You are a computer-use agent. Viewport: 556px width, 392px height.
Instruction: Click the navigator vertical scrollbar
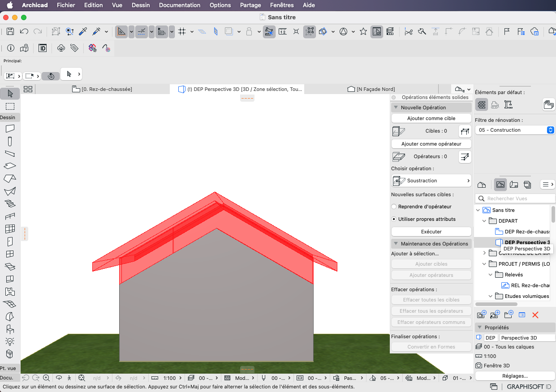click(x=553, y=214)
